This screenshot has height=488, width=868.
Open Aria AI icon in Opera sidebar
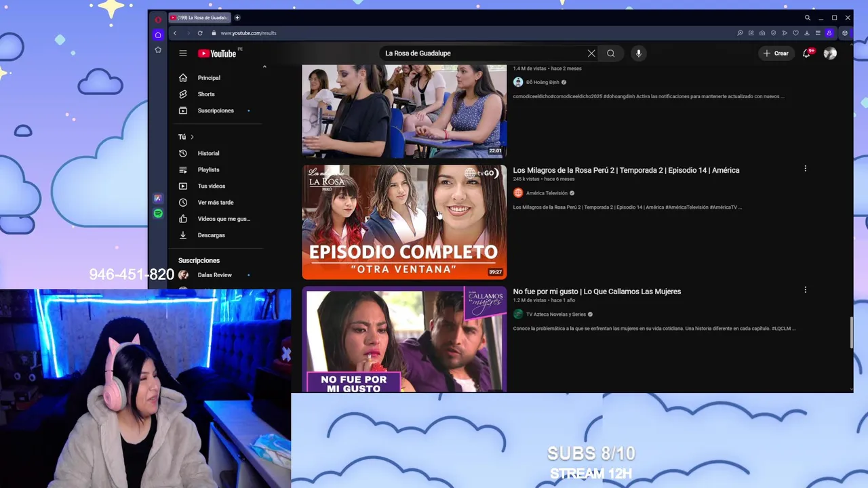tap(158, 199)
